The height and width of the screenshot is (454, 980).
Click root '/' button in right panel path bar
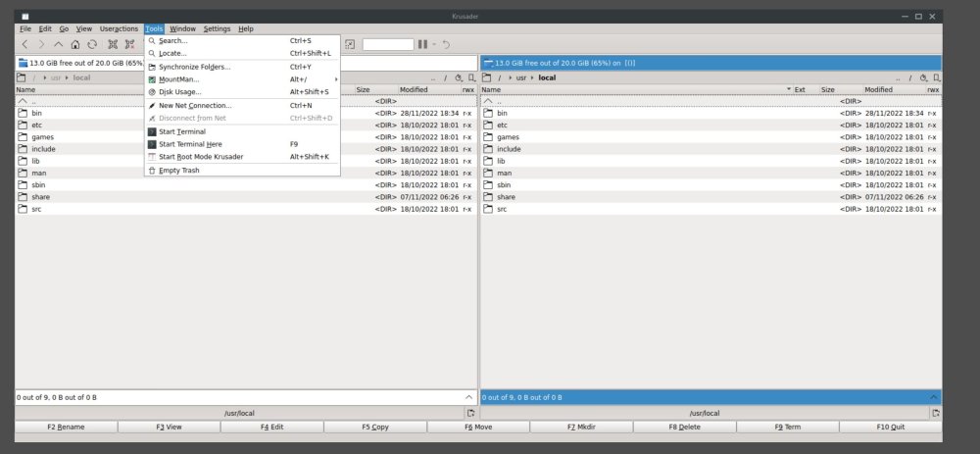click(910, 78)
